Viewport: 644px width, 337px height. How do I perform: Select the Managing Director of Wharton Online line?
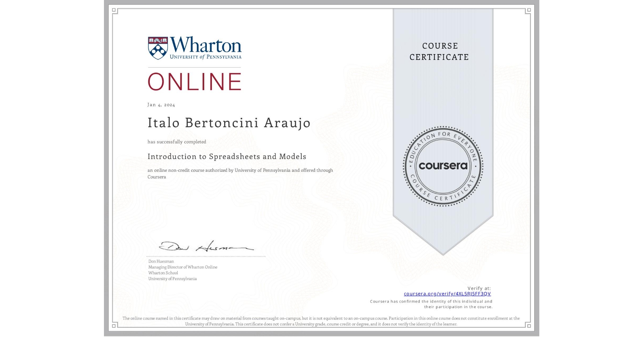pyautogui.click(x=182, y=267)
